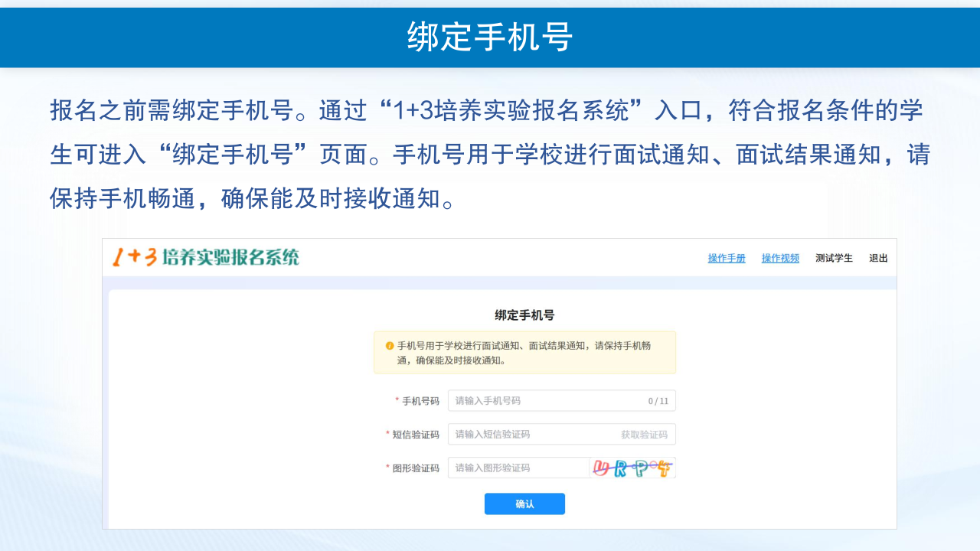Click the slide title 绑定手机号 in blue banner
The height and width of the screenshot is (551, 980).
point(490,37)
